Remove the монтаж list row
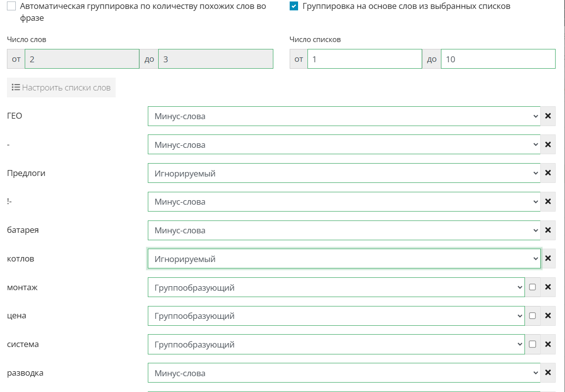 tap(547, 287)
